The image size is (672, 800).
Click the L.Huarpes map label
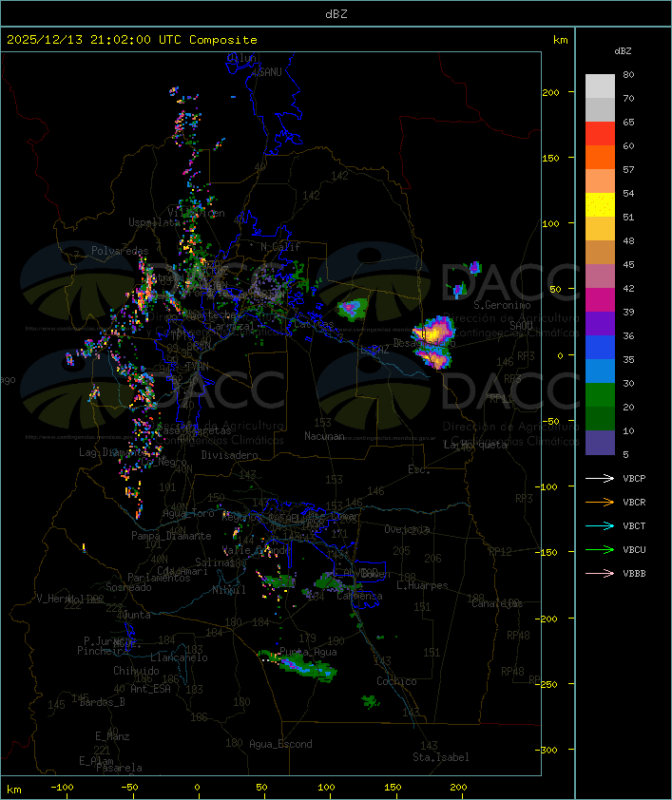tap(422, 585)
